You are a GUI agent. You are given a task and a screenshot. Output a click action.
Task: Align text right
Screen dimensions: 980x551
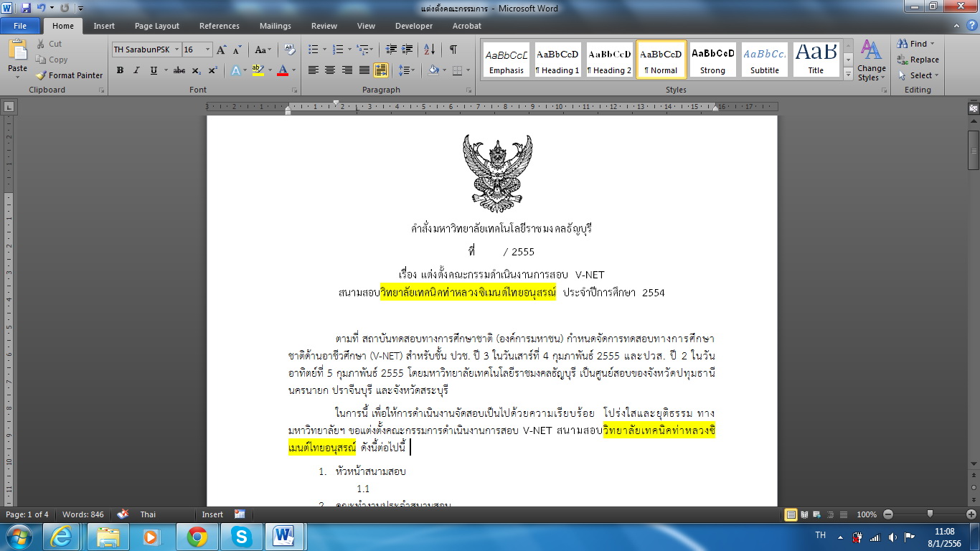347,70
